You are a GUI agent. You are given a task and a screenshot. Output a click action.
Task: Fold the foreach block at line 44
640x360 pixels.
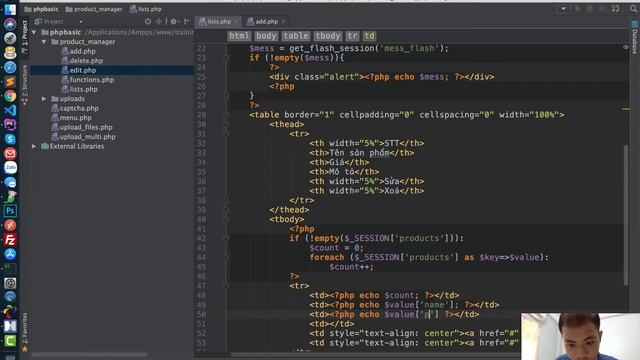pyautogui.click(x=226, y=258)
